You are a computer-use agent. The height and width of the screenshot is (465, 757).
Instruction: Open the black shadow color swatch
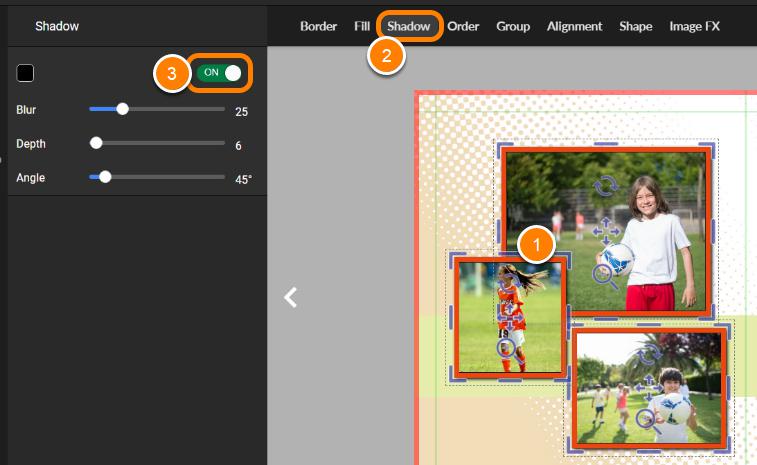coord(25,73)
